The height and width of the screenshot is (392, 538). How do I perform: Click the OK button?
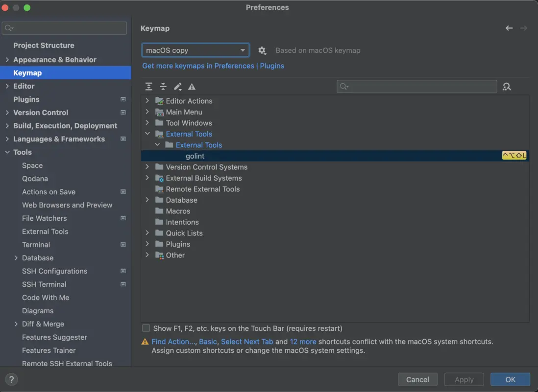tap(510, 379)
